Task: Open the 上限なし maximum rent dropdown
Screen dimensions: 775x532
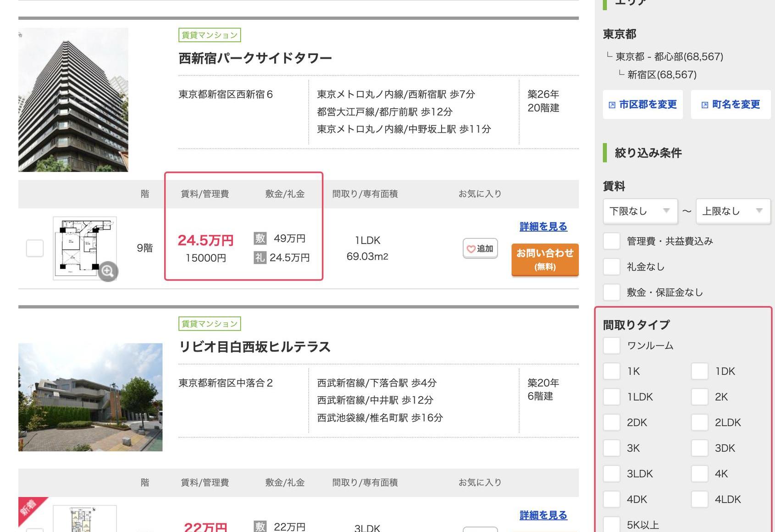Action: click(733, 211)
